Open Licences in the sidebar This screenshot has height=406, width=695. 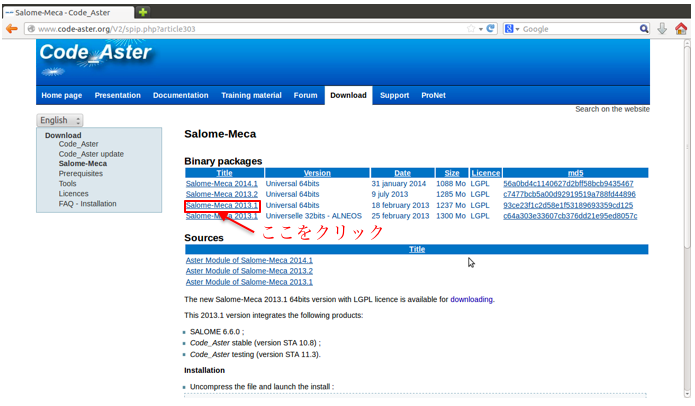click(74, 194)
